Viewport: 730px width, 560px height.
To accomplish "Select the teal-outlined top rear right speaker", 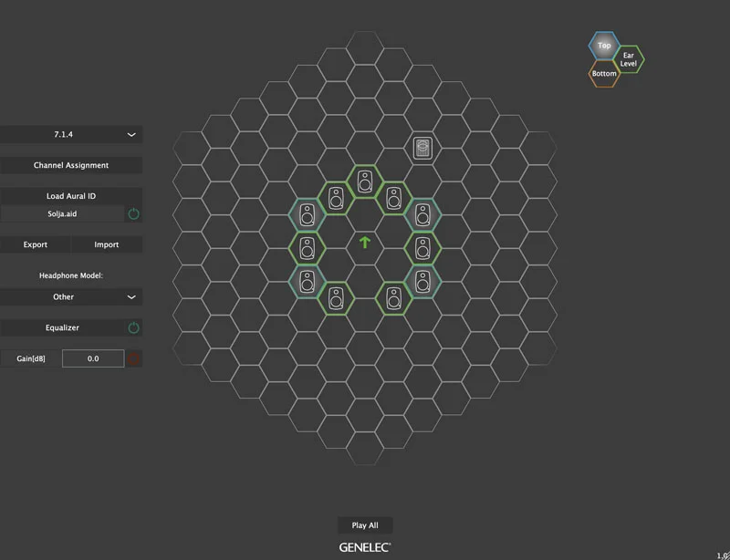I will (x=422, y=282).
